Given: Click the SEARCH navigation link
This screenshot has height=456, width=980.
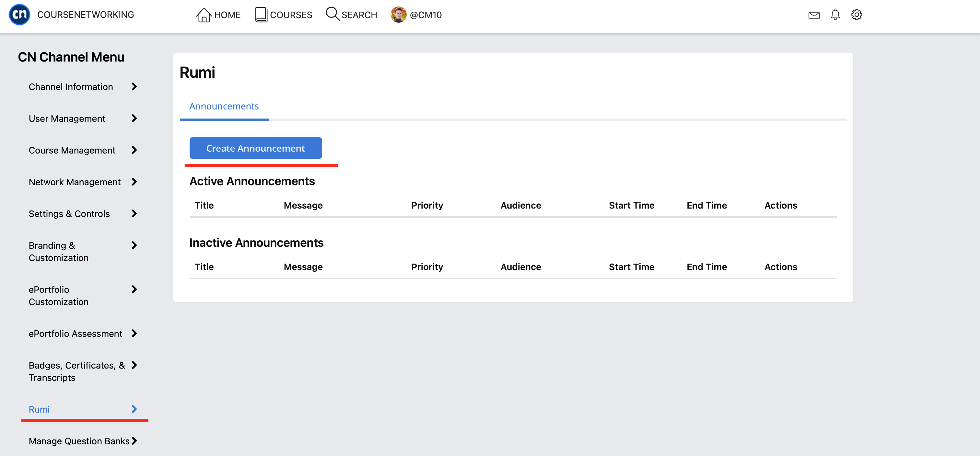Looking at the screenshot, I should 359,15.
